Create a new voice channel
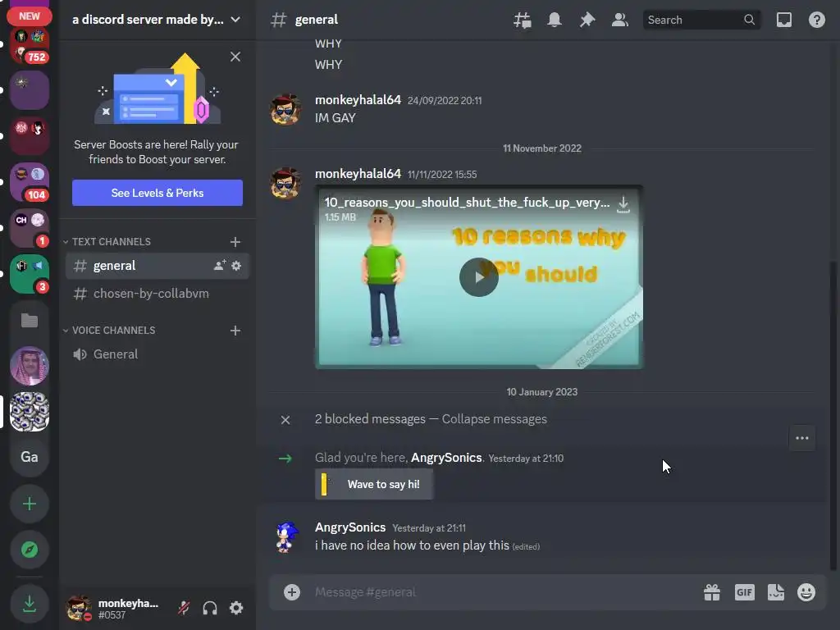The width and height of the screenshot is (840, 630). point(235,331)
